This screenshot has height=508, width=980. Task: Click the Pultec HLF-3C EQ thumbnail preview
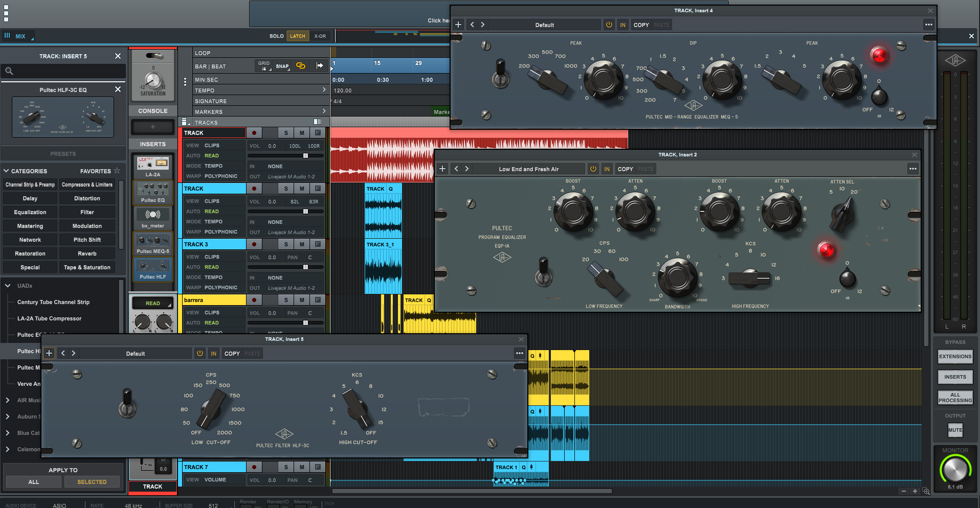[63, 117]
